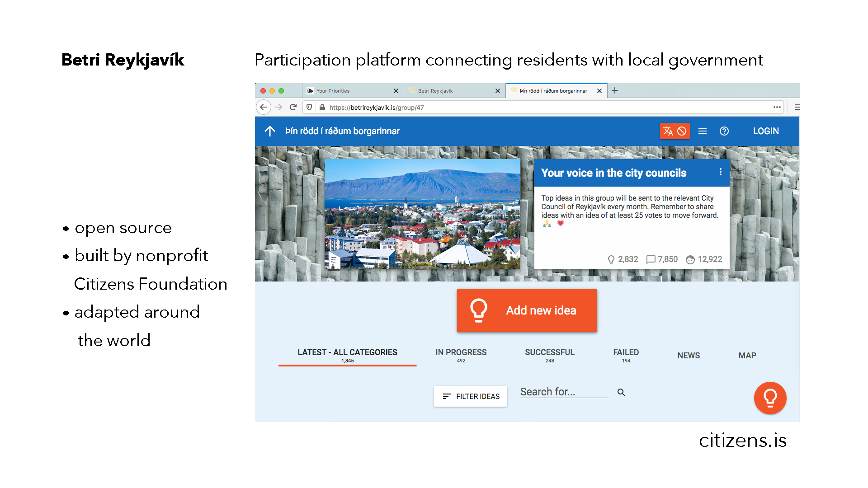Switch to the Betri Reykjavik browser tab
This screenshot has height=488, width=868.
click(454, 91)
